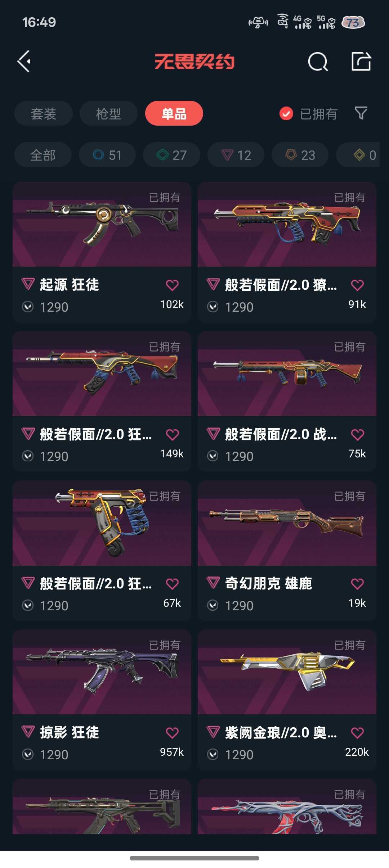Open the search magnifier icon
Image resolution: width=389 pixels, height=868 pixels.
(x=318, y=62)
